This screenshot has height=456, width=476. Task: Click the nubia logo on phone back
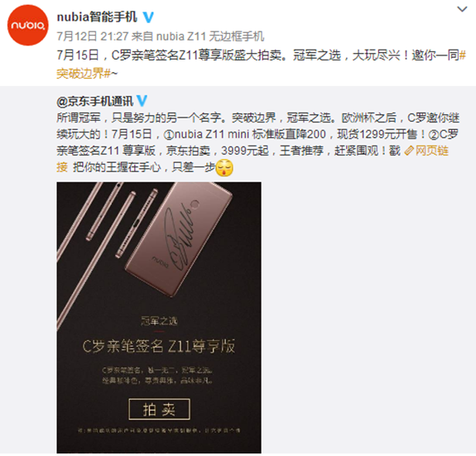(x=161, y=262)
